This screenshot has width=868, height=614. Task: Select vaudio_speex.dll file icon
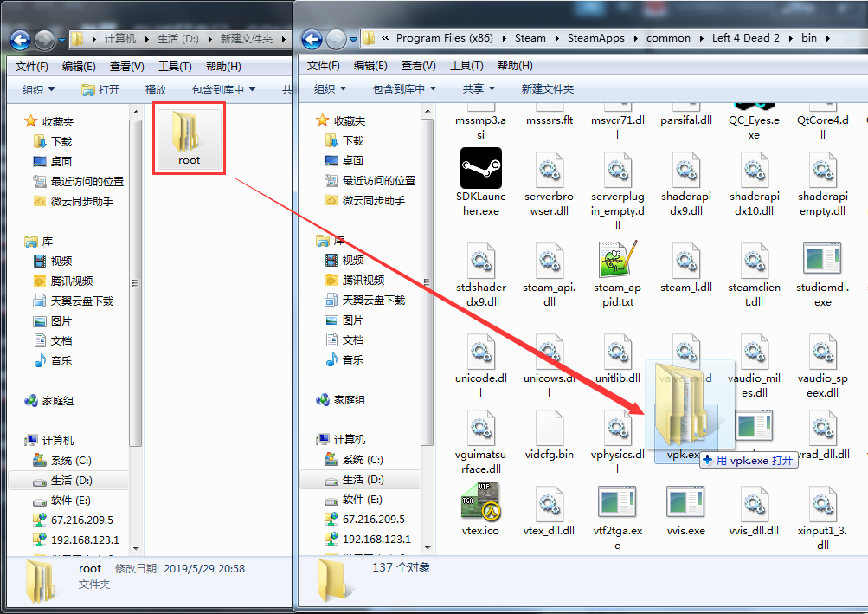click(x=823, y=351)
